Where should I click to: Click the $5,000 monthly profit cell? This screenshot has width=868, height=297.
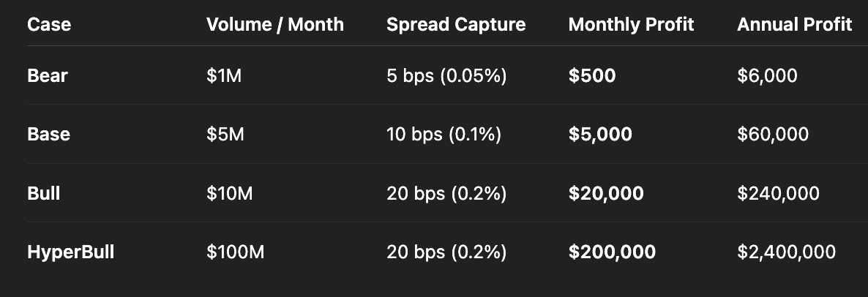pos(600,135)
